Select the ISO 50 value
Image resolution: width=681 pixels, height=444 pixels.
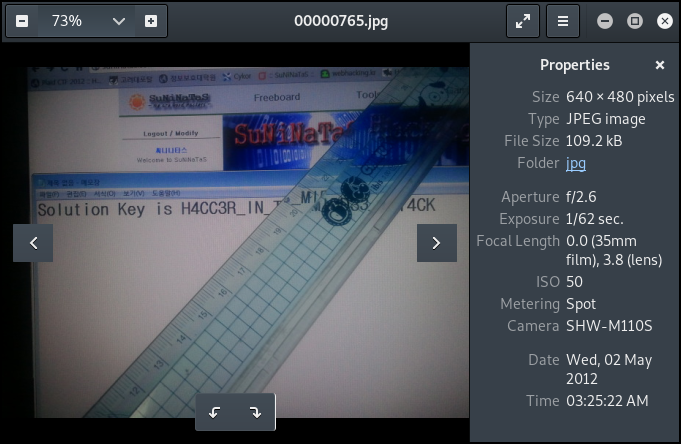574,282
